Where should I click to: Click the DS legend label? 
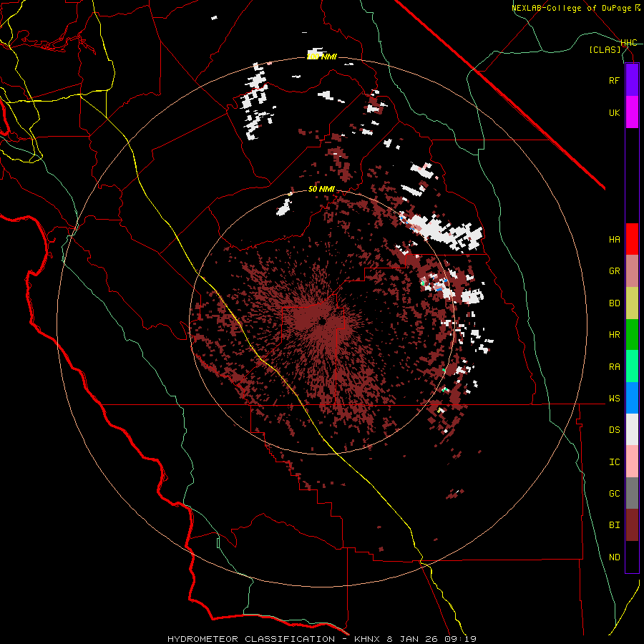(x=614, y=430)
